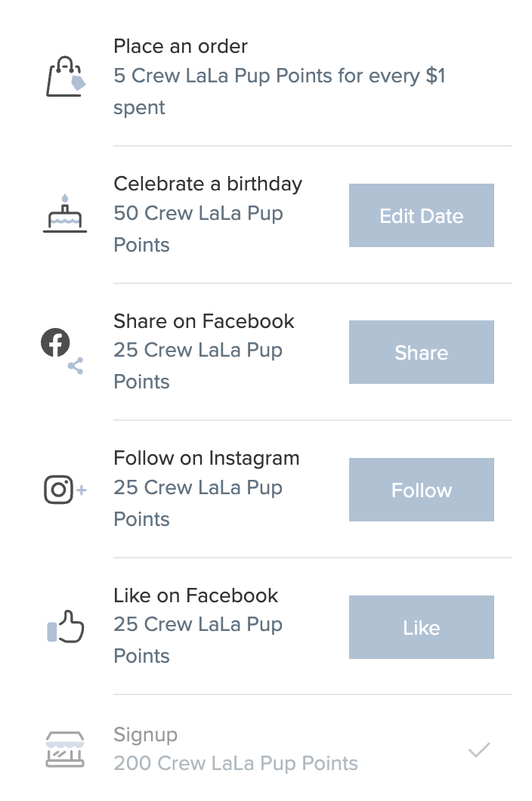Click the Share on Facebook heading
Image resolution: width=532 pixels, height=801 pixels.
coord(204,321)
